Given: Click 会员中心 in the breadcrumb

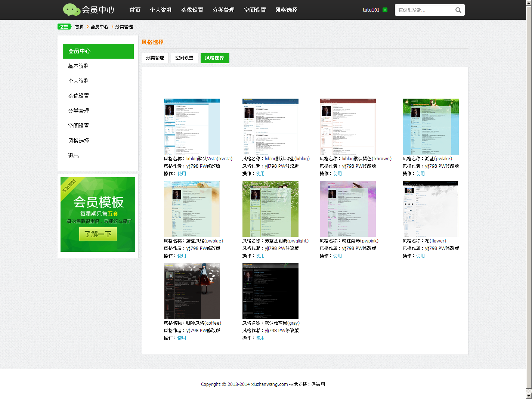Looking at the screenshot, I should coord(99,27).
